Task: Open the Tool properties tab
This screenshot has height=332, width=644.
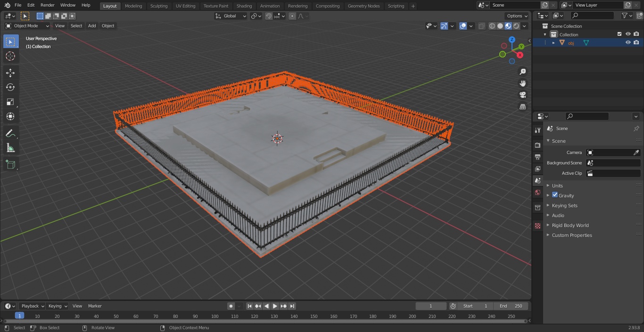Action: (537, 130)
